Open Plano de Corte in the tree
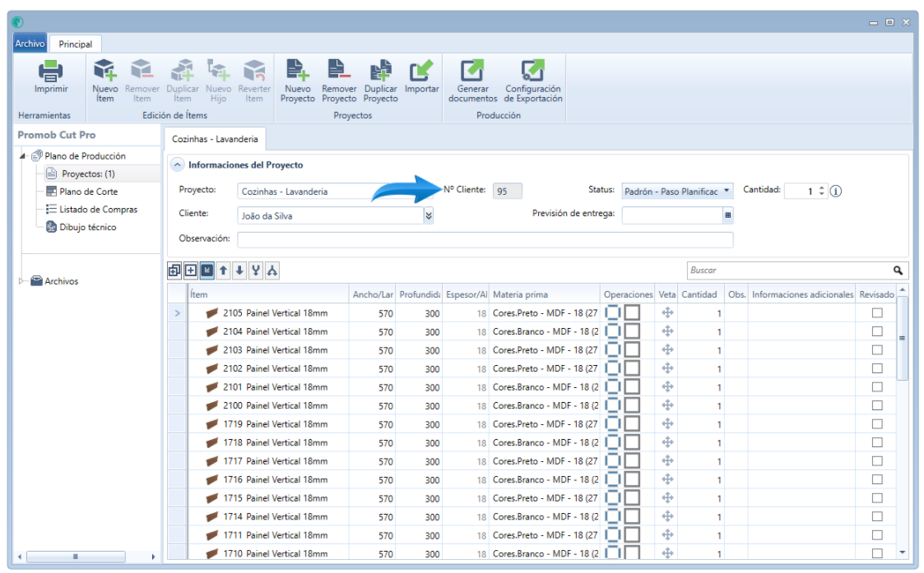The image size is (924, 573). tap(88, 192)
